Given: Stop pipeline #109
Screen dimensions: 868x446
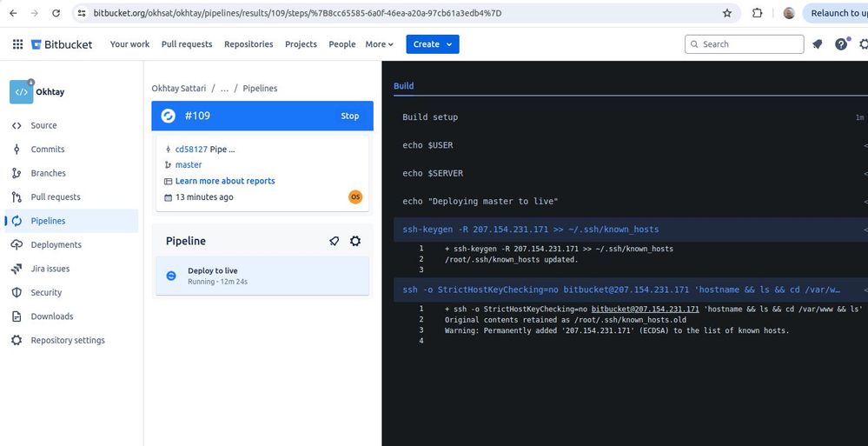Looking at the screenshot, I should [349, 116].
